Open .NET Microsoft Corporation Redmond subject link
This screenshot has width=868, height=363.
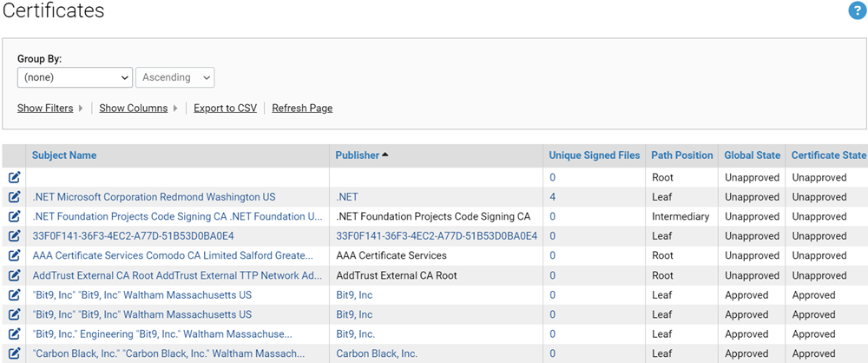(154, 197)
